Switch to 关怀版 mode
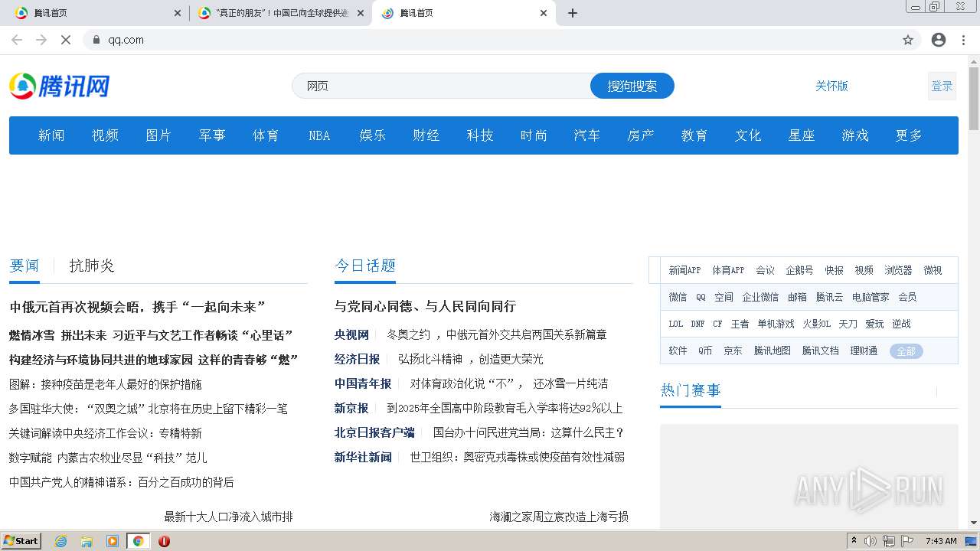 coord(831,86)
